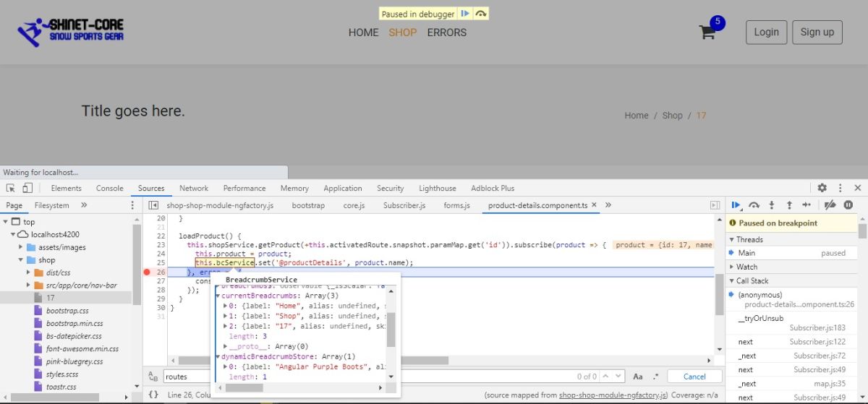
Task: Go to previous search result arrow
Action: click(607, 376)
